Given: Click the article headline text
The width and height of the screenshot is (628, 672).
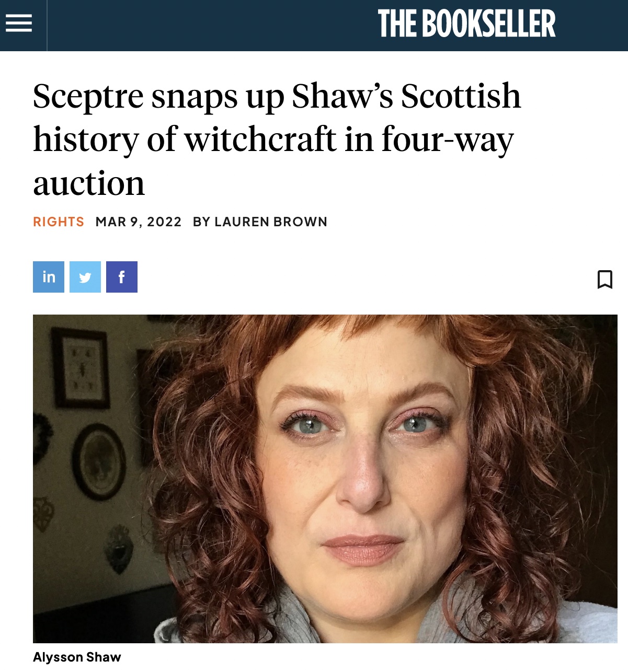Looking at the screenshot, I should (277, 140).
